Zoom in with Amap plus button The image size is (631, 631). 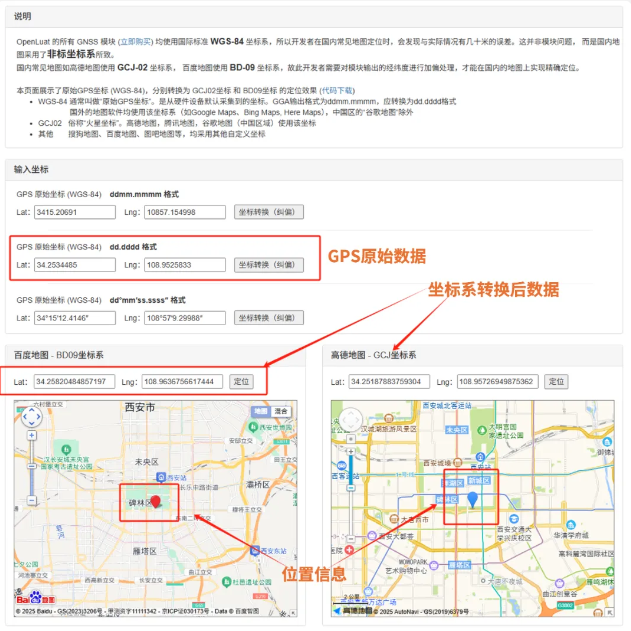pyautogui.click(x=351, y=452)
